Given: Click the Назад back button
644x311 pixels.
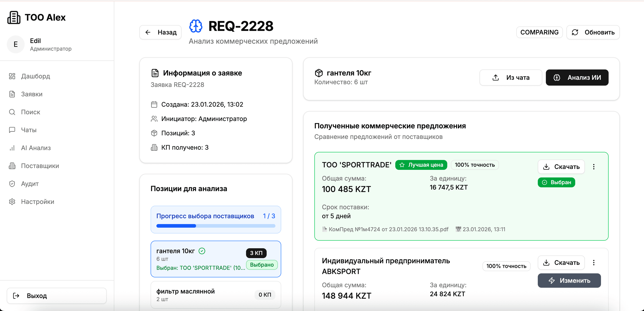Looking at the screenshot, I should (160, 32).
